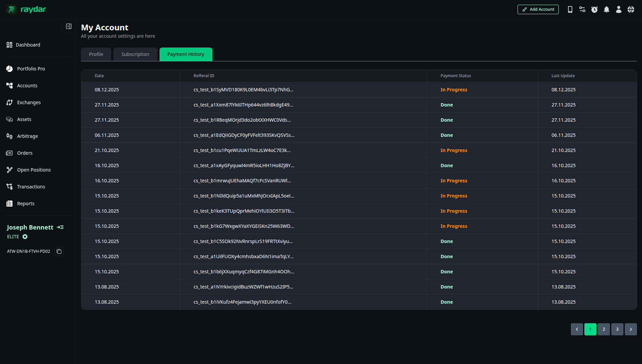Image resolution: width=642 pixels, height=364 pixels.
Task: Open the alarm/reminders icon in top bar
Action: point(594,9)
